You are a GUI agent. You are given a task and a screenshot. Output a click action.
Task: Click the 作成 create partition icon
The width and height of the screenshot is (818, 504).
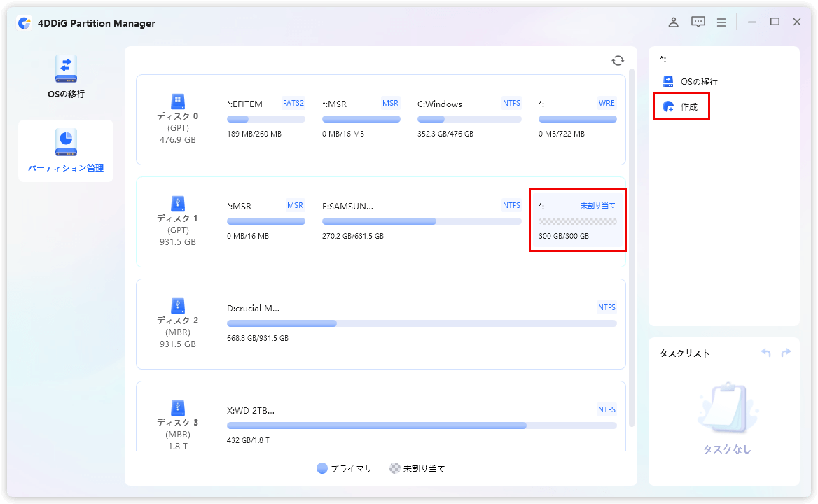point(668,107)
